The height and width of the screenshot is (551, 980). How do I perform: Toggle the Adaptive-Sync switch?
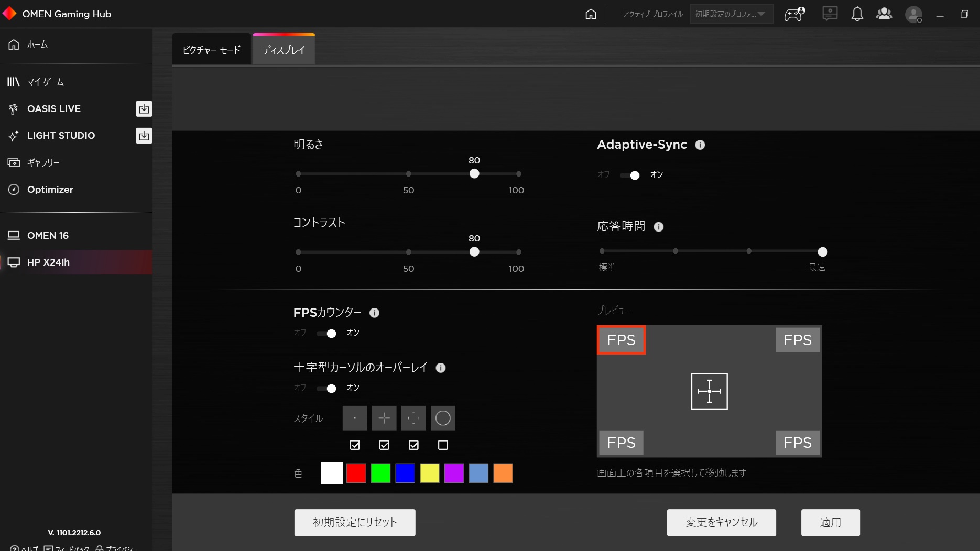point(630,175)
